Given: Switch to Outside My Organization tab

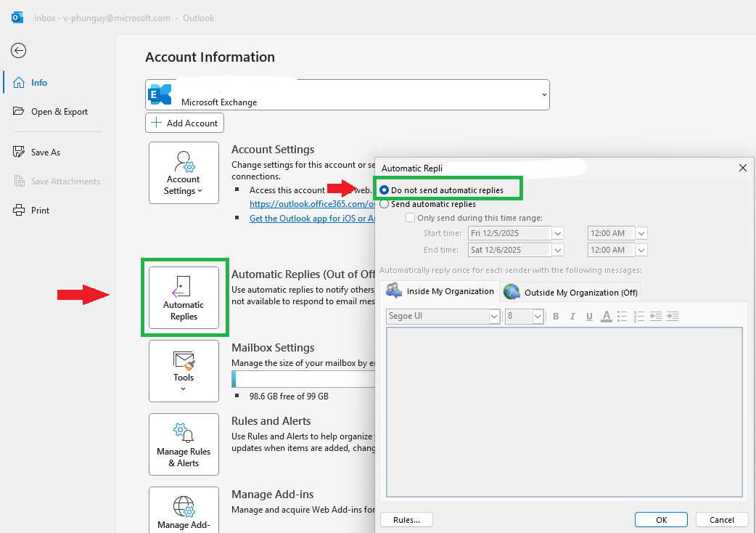Looking at the screenshot, I should click(570, 293).
